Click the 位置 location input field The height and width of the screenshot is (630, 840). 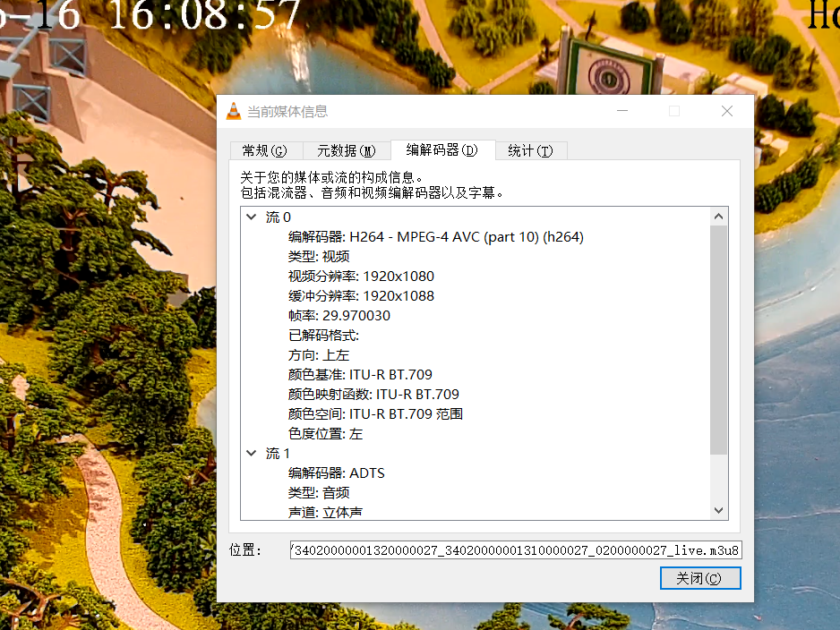click(515, 549)
